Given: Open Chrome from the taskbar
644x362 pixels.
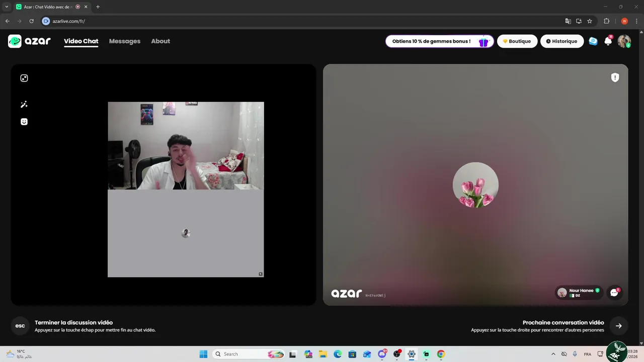Looking at the screenshot, I should (441, 354).
